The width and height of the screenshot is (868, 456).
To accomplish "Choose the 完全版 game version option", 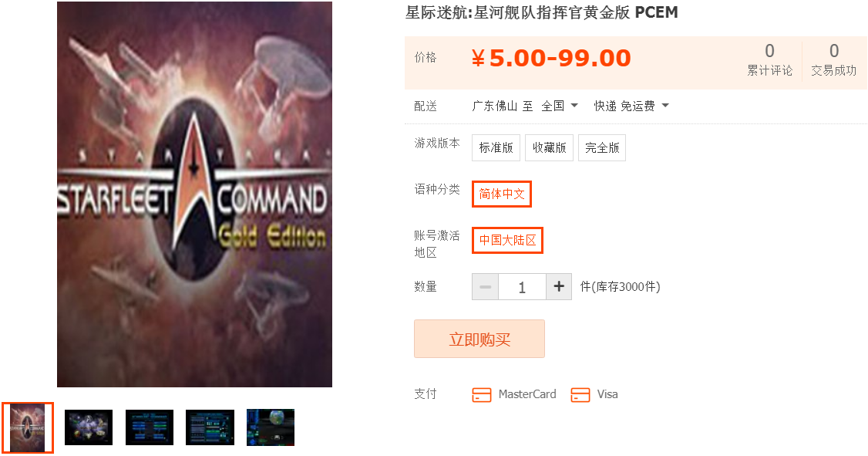I will (x=602, y=147).
